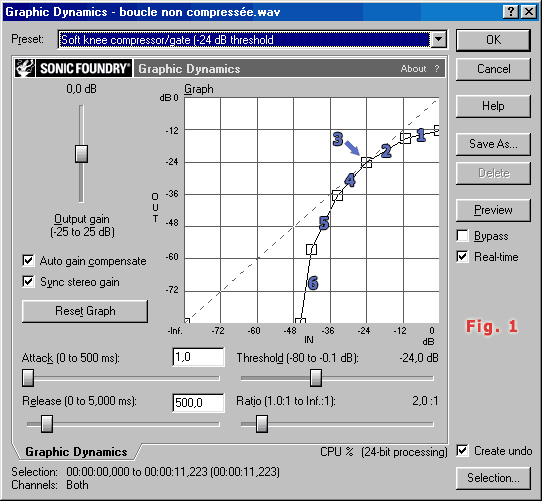Click the title bar help question mark button
This screenshot has width=542, height=501.
point(511,12)
